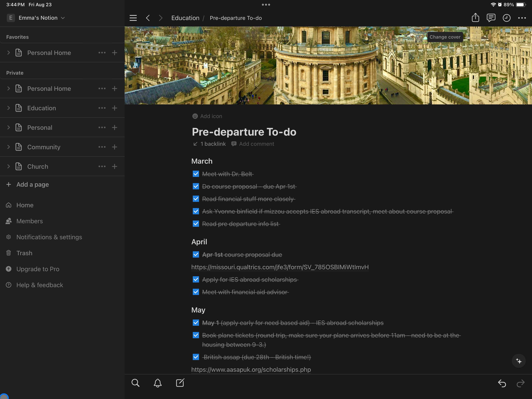
Task: Uncheck the 'Meet with Dr. Belt' checkbox
Action: pos(196,174)
